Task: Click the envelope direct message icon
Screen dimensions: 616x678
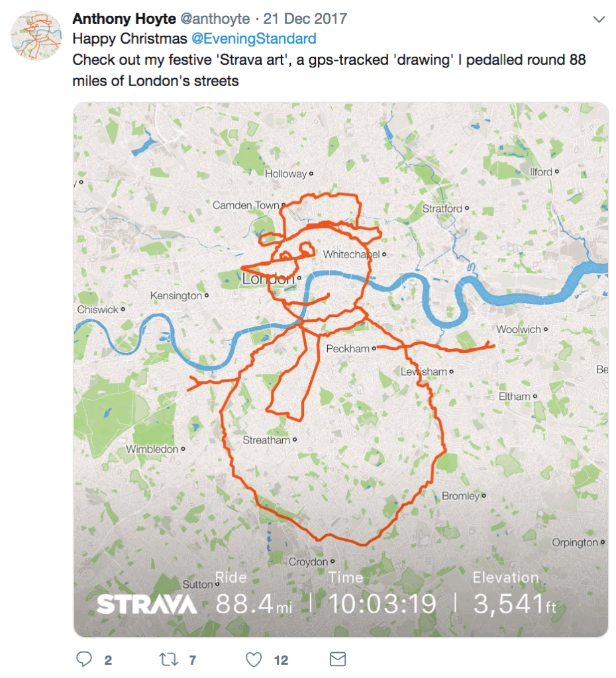Action: coord(337,659)
